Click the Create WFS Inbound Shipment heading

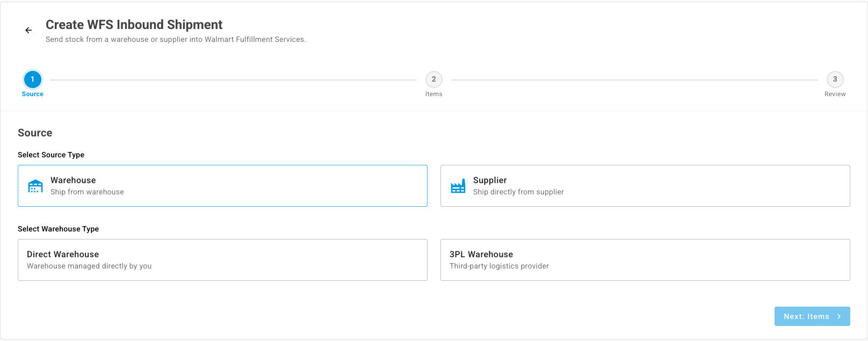pos(134,25)
